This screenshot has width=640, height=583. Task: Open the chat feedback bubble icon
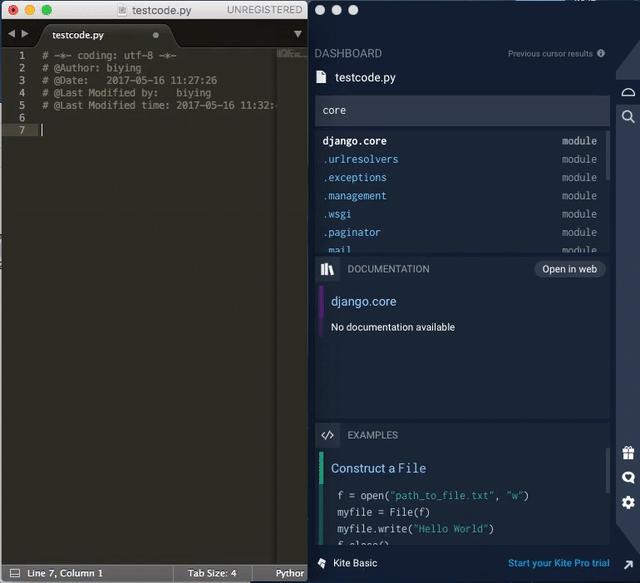click(628, 477)
